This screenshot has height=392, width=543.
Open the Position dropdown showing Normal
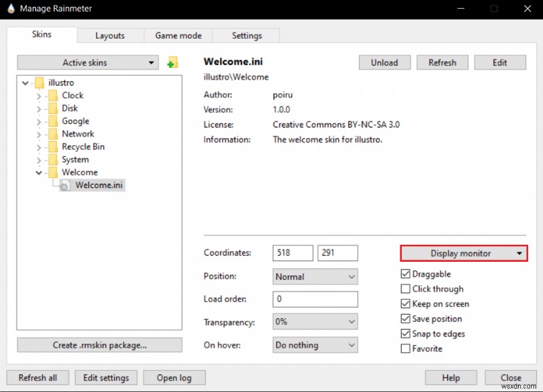(314, 276)
